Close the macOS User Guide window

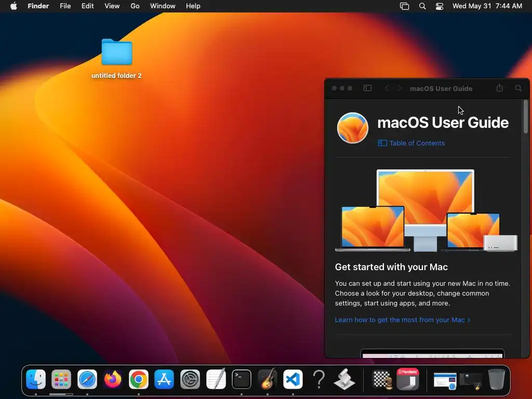click(x=334, y=88)
